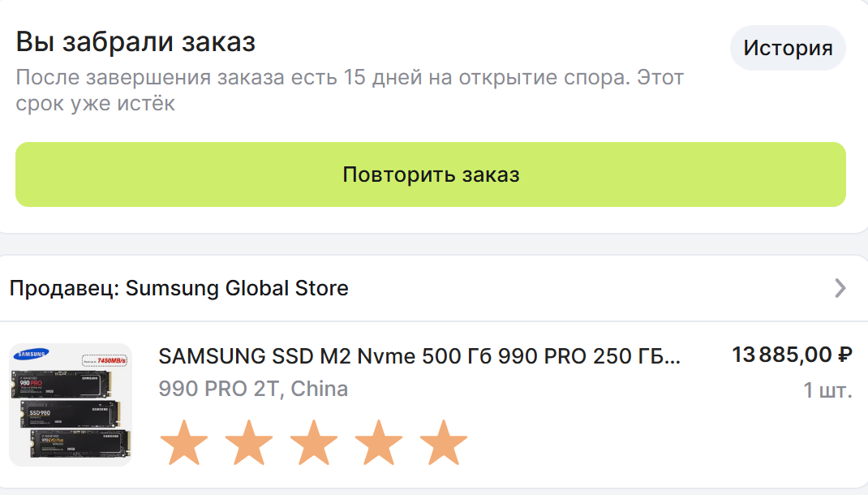Viewport: 868px width, 495px height.
Task: Click the 13 885,00 ₽ price
Action: tap(792, 355)
